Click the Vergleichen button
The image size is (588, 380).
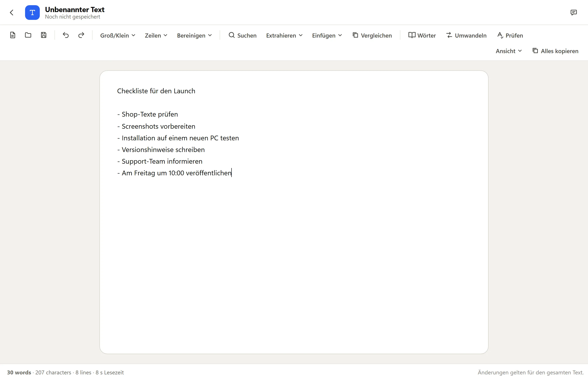(372, 36)
